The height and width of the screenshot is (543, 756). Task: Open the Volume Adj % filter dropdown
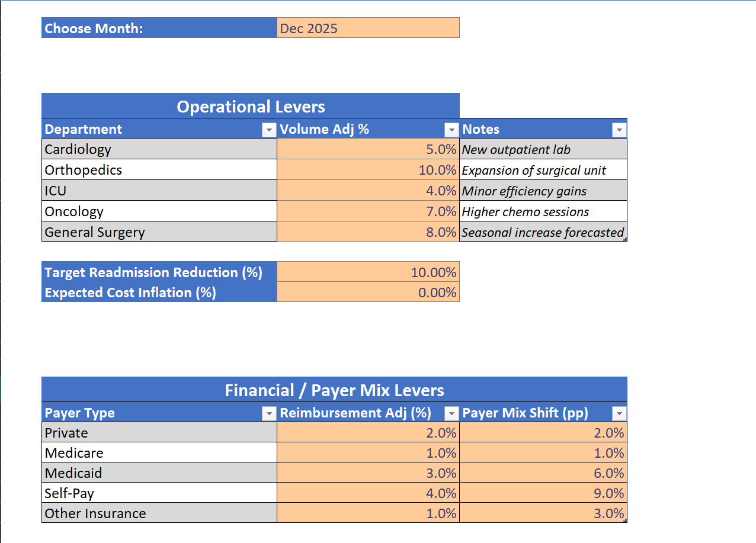coord(451,130)
